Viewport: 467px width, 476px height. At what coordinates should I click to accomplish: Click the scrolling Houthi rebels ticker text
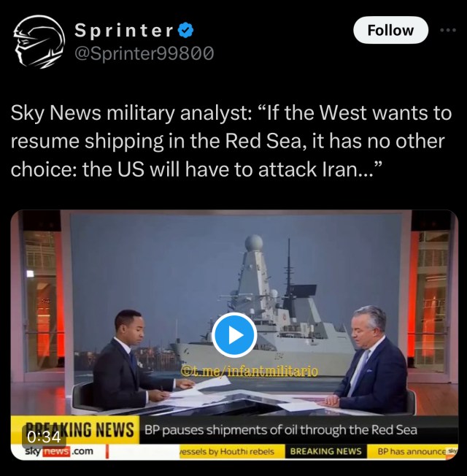(x=226, y=451)
